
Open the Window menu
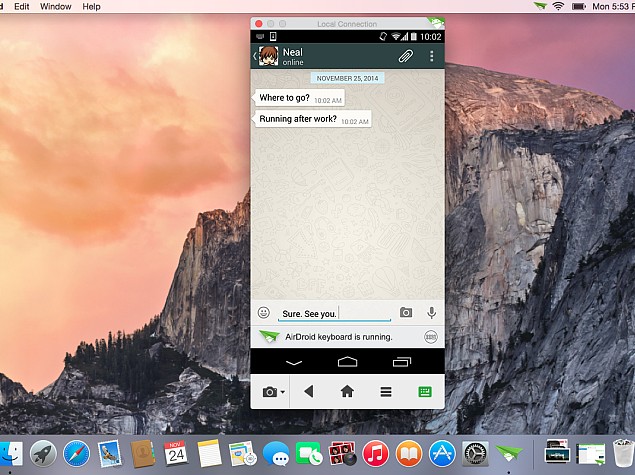tap(55, 7)
